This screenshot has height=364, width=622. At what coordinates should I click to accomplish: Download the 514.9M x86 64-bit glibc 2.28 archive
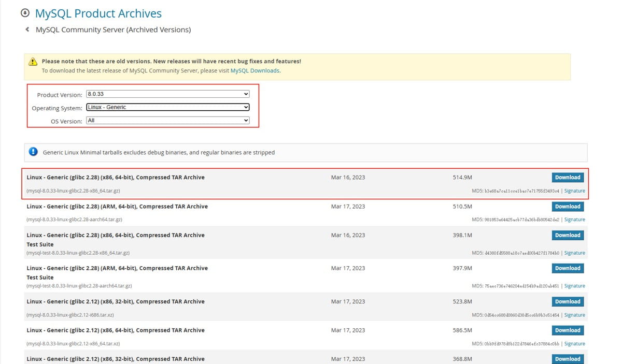coord(568,177)
